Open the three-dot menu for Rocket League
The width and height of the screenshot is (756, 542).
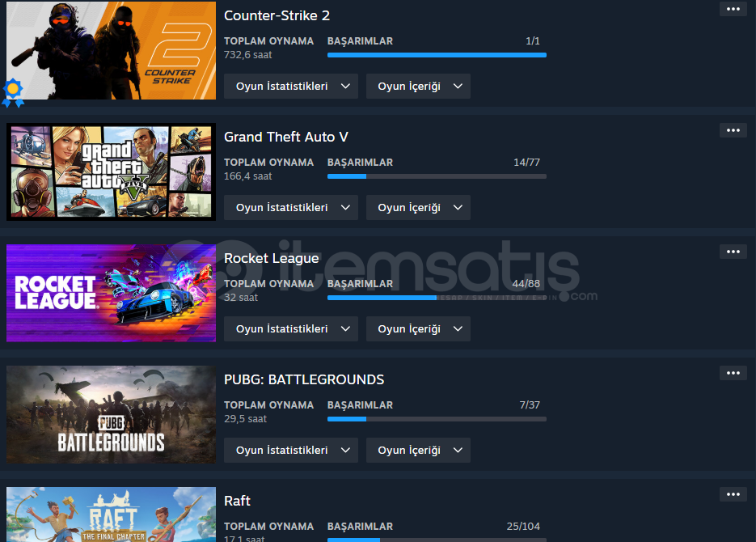tap(733, 252)
